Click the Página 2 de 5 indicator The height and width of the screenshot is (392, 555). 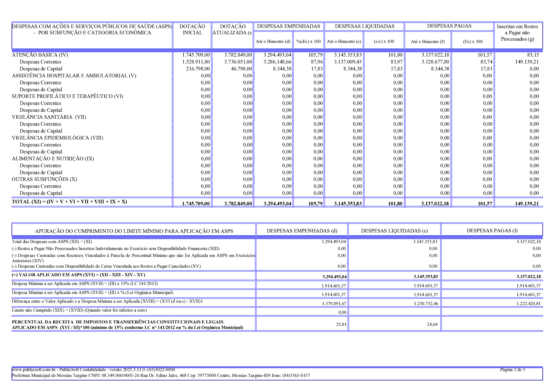(x=512, y=370)
